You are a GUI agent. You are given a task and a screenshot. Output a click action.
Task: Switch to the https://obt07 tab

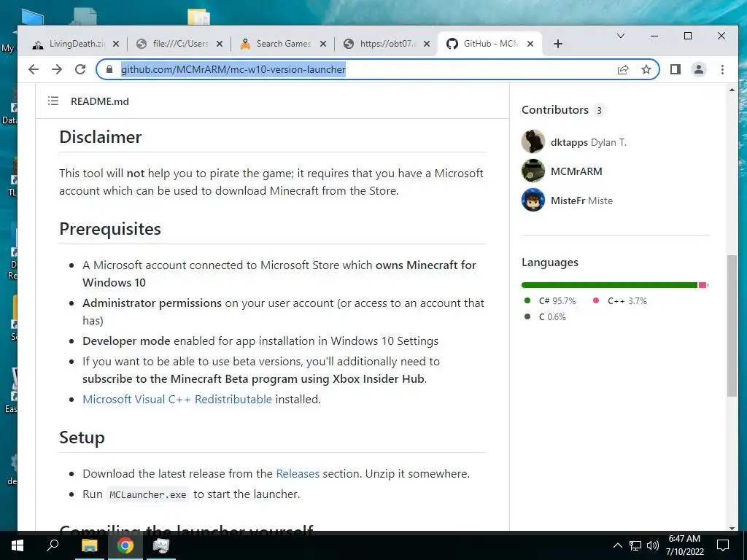point(387,44)
